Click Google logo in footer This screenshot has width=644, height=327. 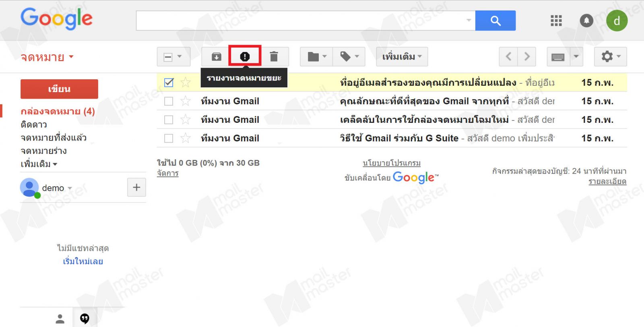[x=415, y=178]
